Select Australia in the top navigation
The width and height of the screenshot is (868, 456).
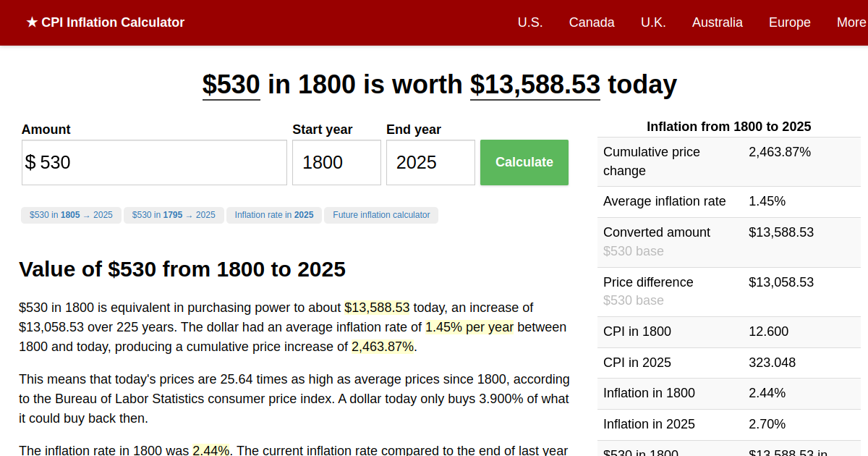pyautogui.click(x=717, y=22)
